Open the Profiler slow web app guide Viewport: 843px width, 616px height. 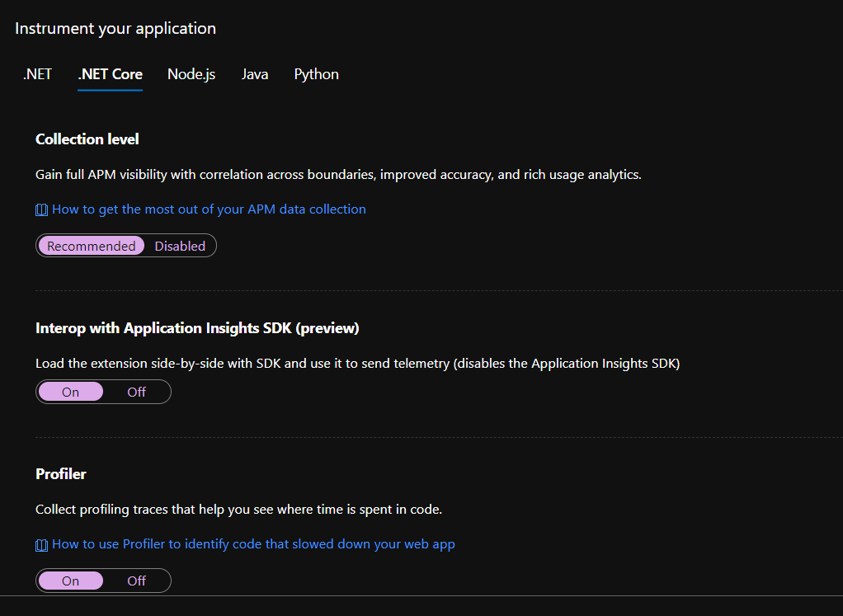253,544
